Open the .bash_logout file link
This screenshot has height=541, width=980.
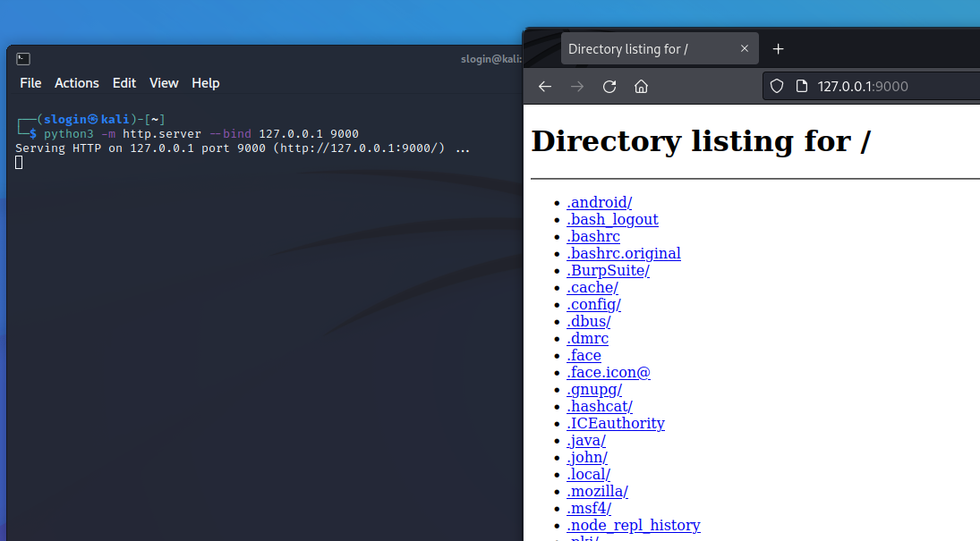612,219
